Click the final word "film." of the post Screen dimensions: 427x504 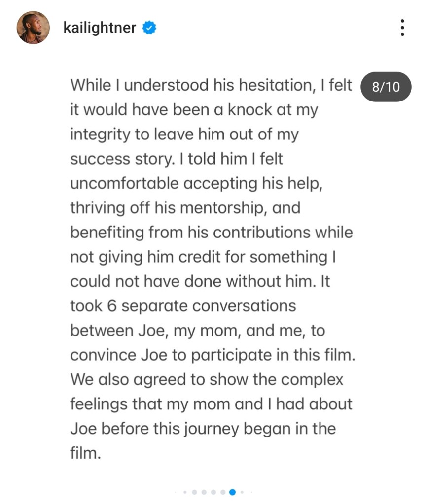(85, 453)
